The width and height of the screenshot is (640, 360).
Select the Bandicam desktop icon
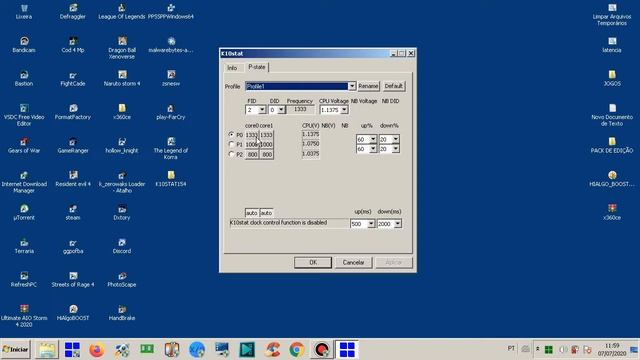click(x=24, y=45)
